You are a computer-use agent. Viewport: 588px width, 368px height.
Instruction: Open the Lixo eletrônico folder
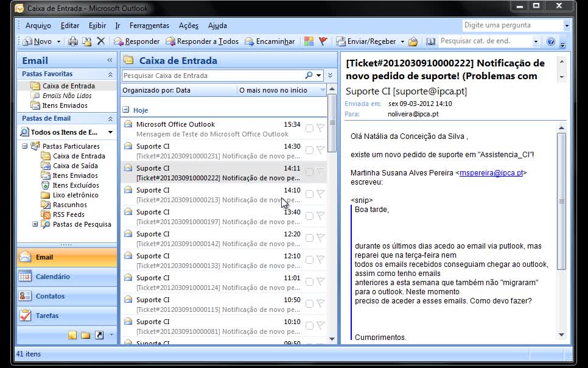[x=75, y=195]
